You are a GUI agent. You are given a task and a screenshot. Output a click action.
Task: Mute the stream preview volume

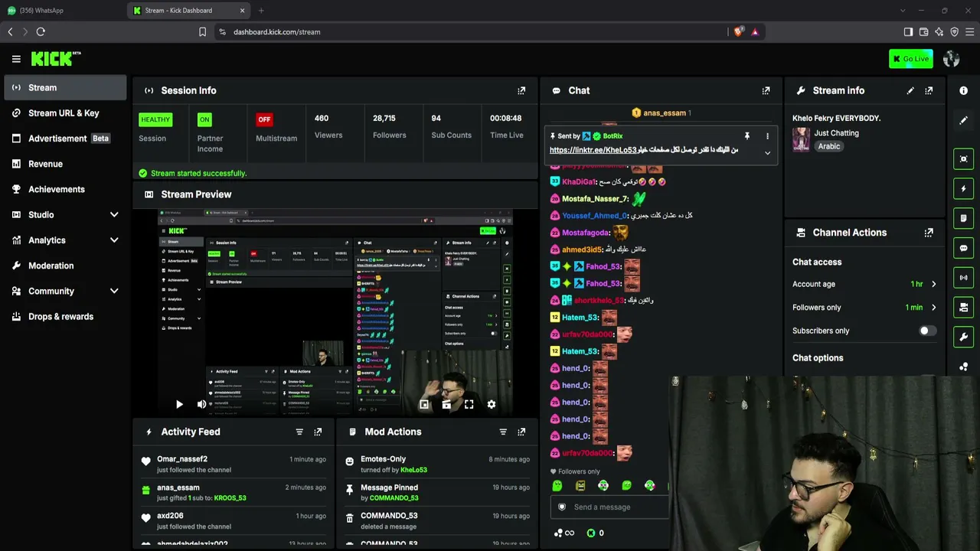(x=201, y=405)
